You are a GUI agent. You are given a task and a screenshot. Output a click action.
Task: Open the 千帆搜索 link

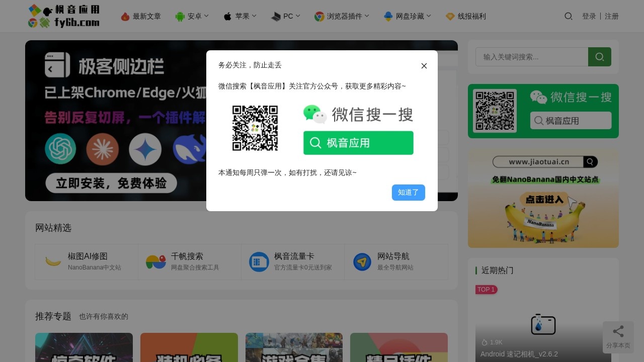click(x=187, y=256)
